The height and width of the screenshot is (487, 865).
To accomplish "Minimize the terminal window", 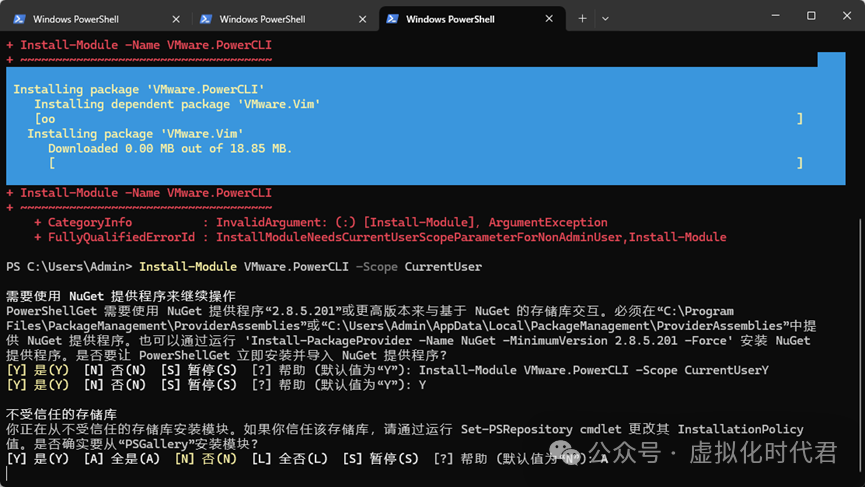I will click(x=775, y=16).
